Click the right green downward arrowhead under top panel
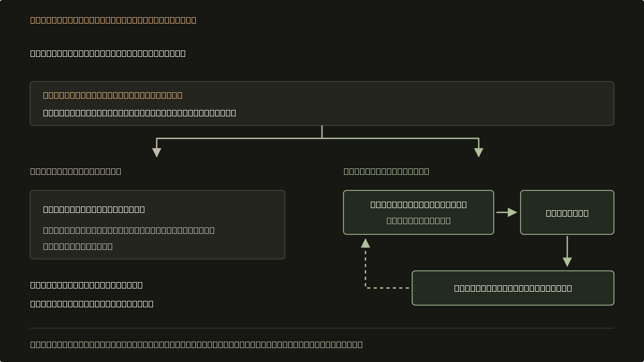644x362 pixels. (x=479, y=153)
